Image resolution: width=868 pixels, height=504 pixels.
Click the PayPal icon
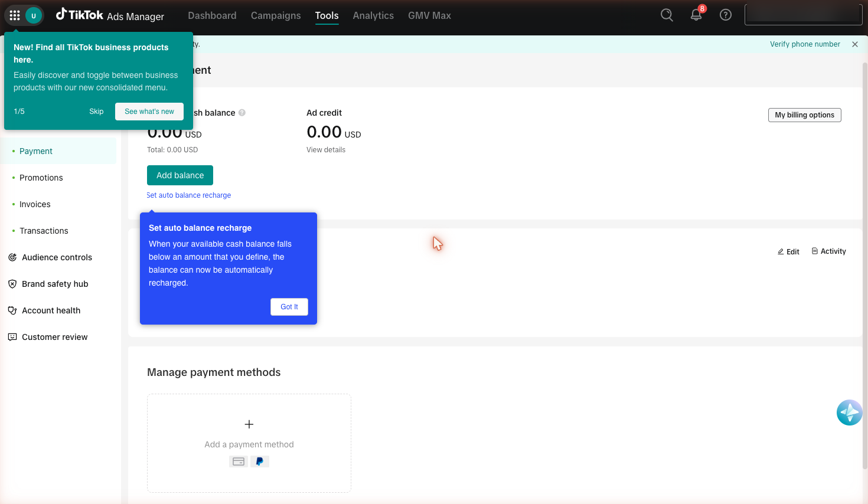click(260, 462)
